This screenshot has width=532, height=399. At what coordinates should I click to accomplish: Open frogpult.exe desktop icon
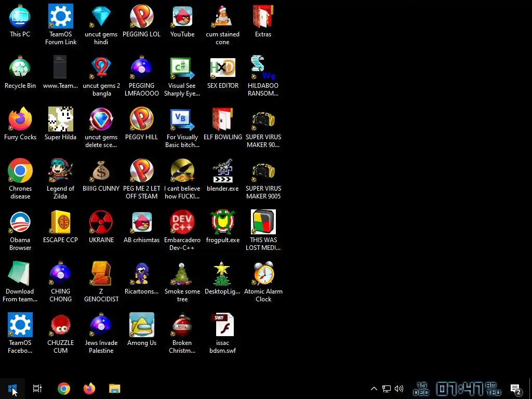[222, 227]
